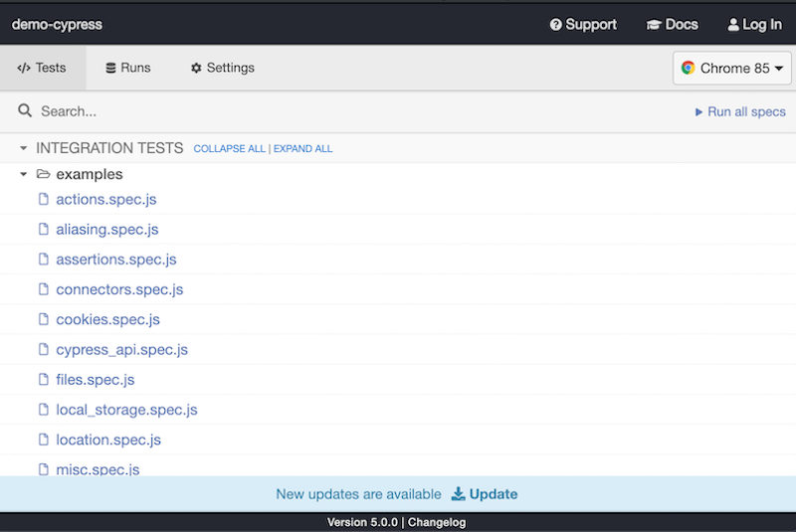Click the play icon for Run all specs
Image resolution: width=796 pixels, height=532 pixels.
coord(699,112)
